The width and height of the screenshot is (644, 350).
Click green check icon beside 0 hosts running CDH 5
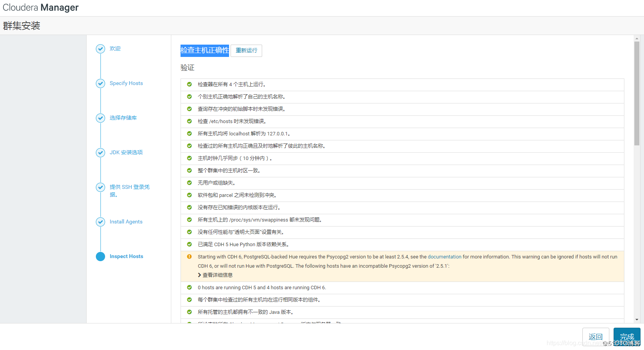(189, 287)
